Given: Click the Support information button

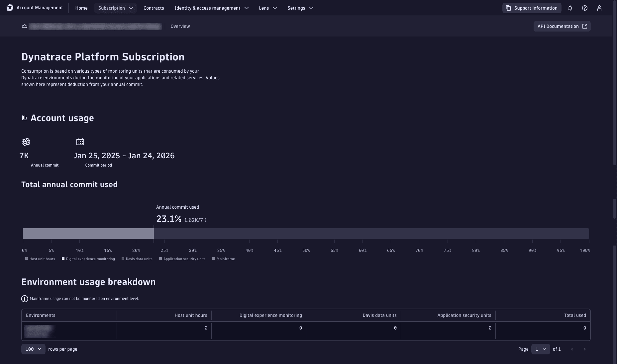Looking at the screenshot, I should 531,8.
